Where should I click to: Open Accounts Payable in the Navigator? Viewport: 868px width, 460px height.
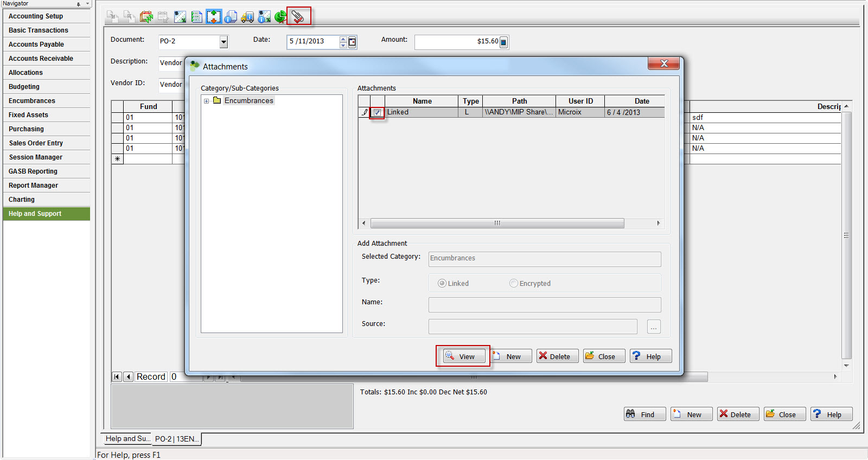36,44
